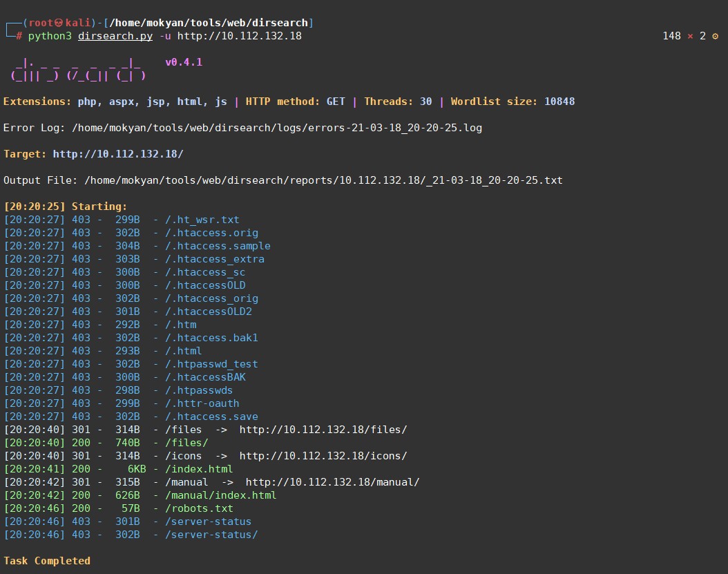Click the [20:20:25] Starting: line
The height and width of the screenshot is (574, 728).
(x=66, y=207)
